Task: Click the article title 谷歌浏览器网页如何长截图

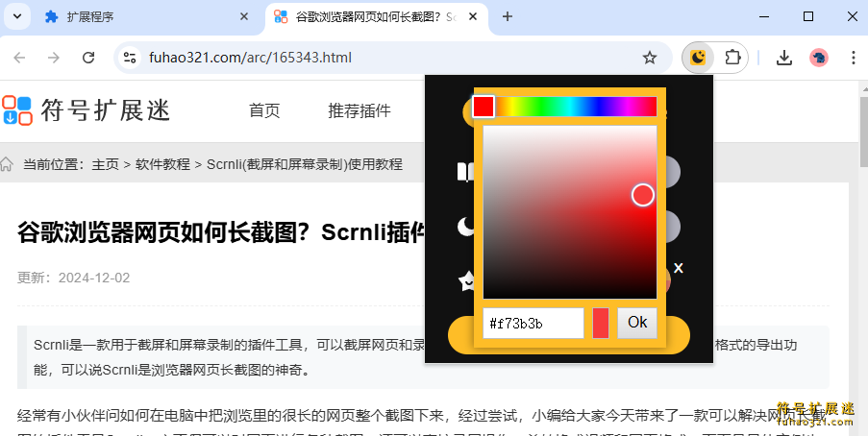Action: coord(221,233)
